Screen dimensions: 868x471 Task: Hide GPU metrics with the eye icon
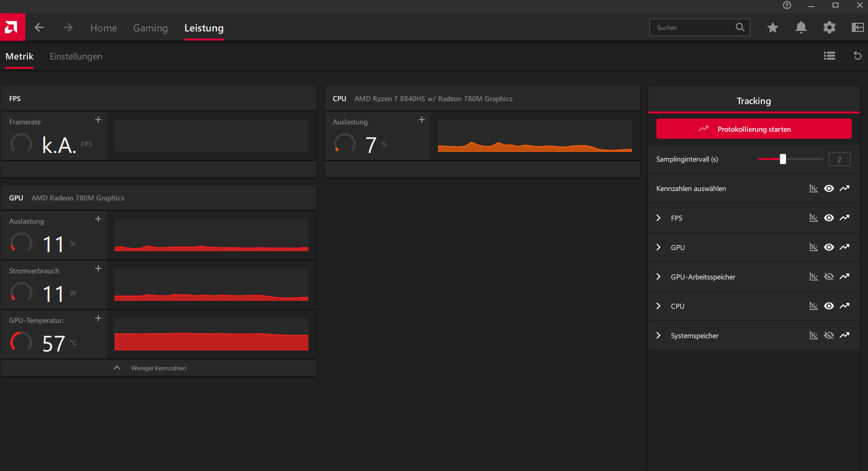point(829,247)
